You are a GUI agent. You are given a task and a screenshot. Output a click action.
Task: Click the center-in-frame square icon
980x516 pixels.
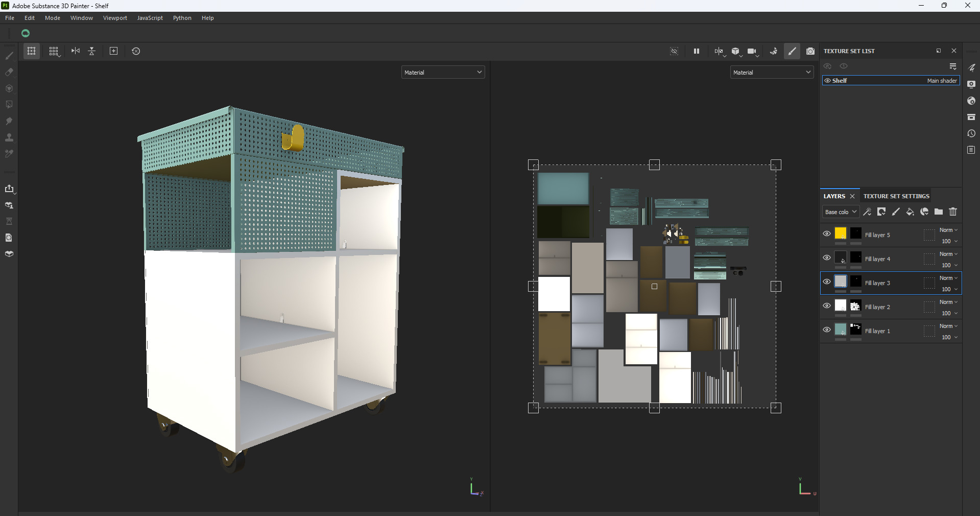[x=114, y=51]
